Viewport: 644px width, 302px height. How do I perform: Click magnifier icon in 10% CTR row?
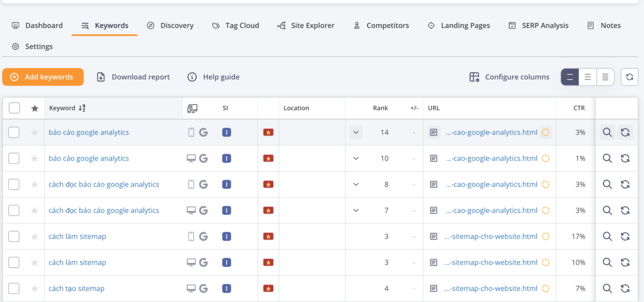(607, 262)
